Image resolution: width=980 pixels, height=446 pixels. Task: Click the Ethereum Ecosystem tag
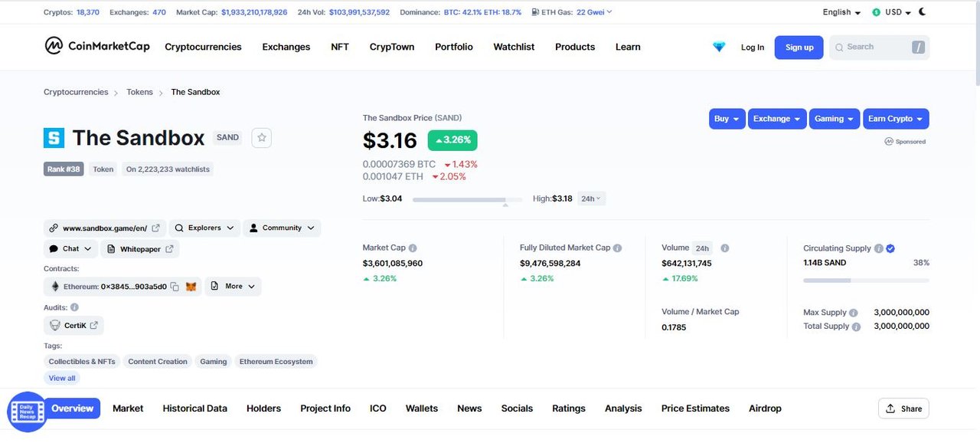point(276,362)
